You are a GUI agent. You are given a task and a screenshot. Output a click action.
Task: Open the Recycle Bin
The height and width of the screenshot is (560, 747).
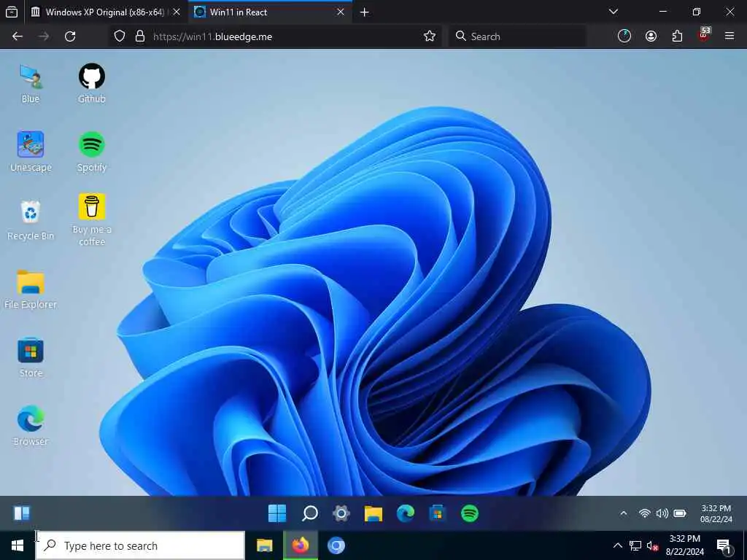(x=31, y=220)
